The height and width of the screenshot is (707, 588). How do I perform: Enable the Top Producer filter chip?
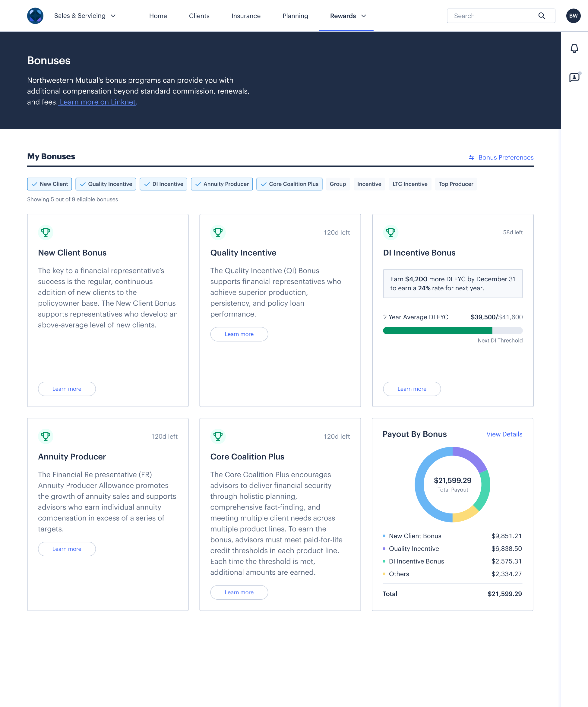point(456,184)
